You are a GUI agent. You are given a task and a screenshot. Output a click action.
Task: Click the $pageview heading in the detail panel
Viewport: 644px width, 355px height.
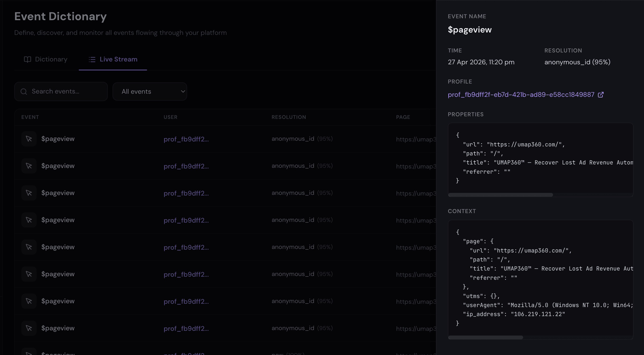(x=469, y=29)
